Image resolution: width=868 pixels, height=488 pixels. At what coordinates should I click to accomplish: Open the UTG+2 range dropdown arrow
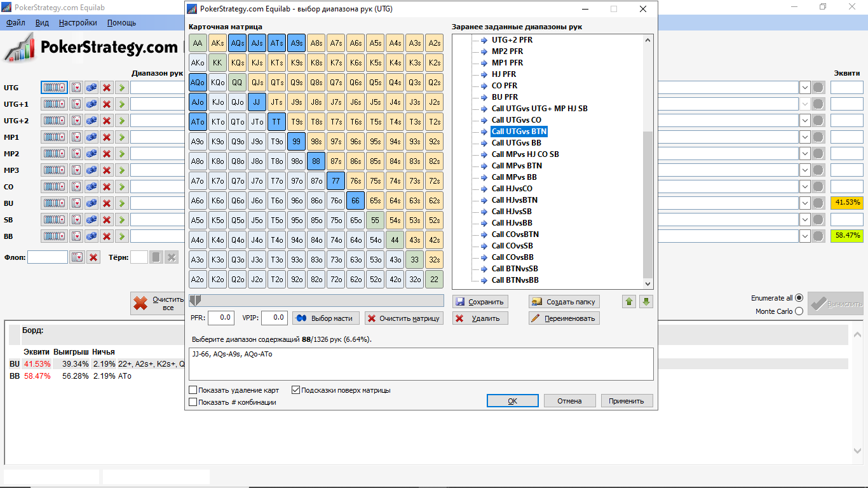pyautogui.click(x=804, y=120)
